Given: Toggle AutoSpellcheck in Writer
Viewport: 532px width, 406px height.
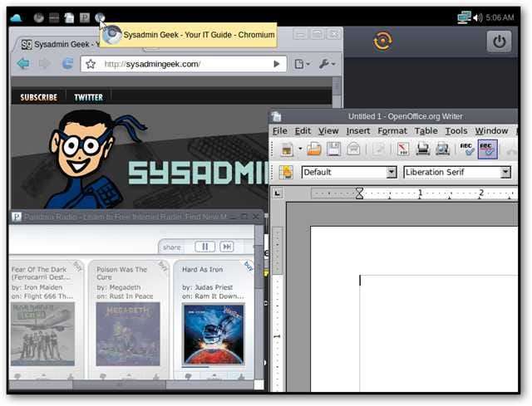Looking at the screenshot, I should (488, 149).
